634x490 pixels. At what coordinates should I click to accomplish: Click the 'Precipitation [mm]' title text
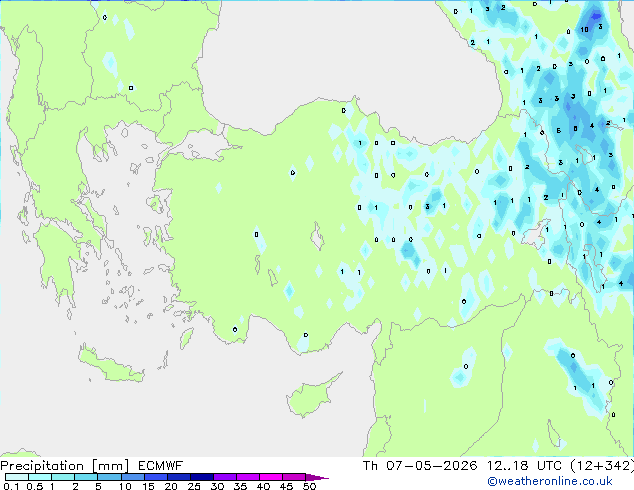click(x=65, y=466)
